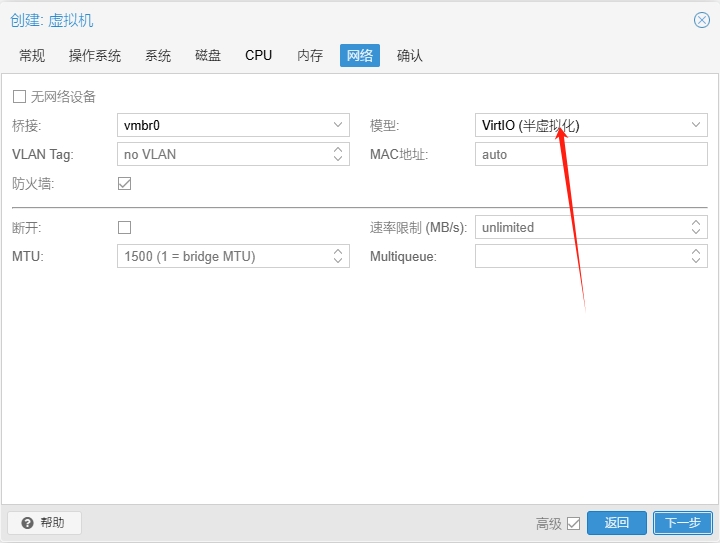Click the MAC地址 auto input field
The width and height of the screenshot is (720, 543).
590,154
